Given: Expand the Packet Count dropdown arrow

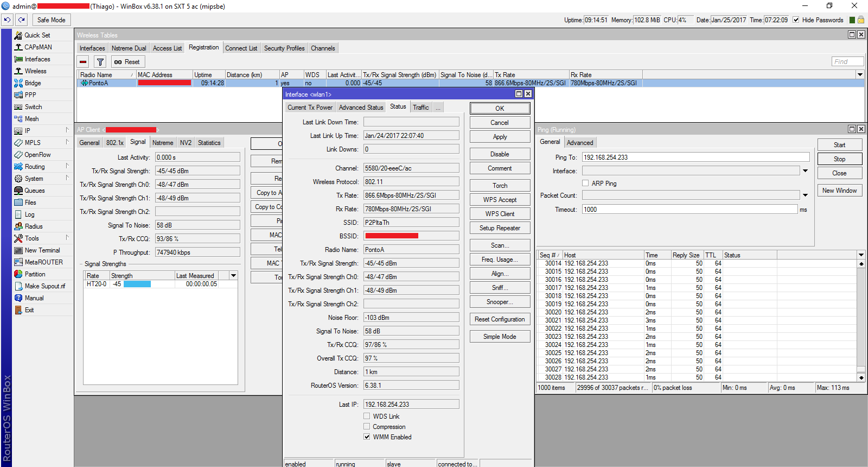Looking at the screenshot, I should [805, 195].
